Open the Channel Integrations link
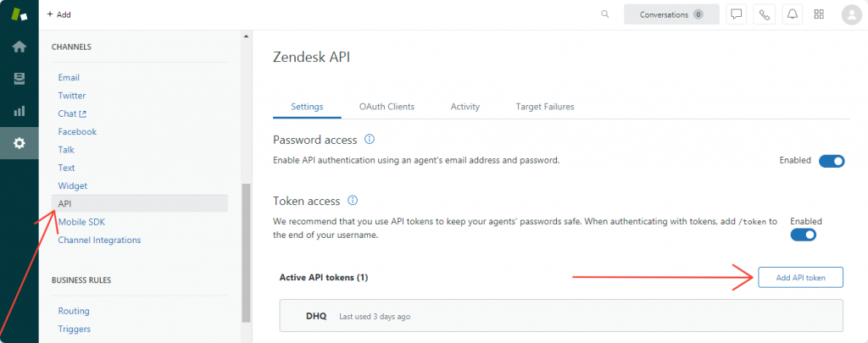The height and width of the screenshot is (343, 868). 99,240
